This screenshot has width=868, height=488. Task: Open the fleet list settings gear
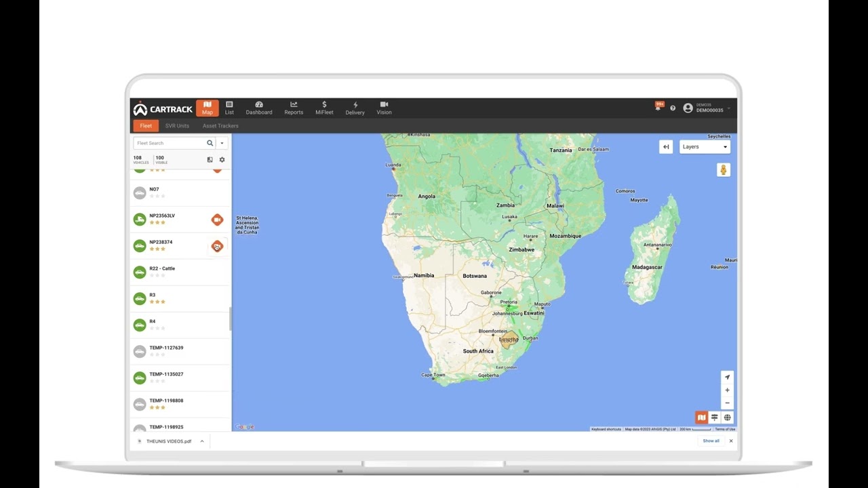coord(222,160)
